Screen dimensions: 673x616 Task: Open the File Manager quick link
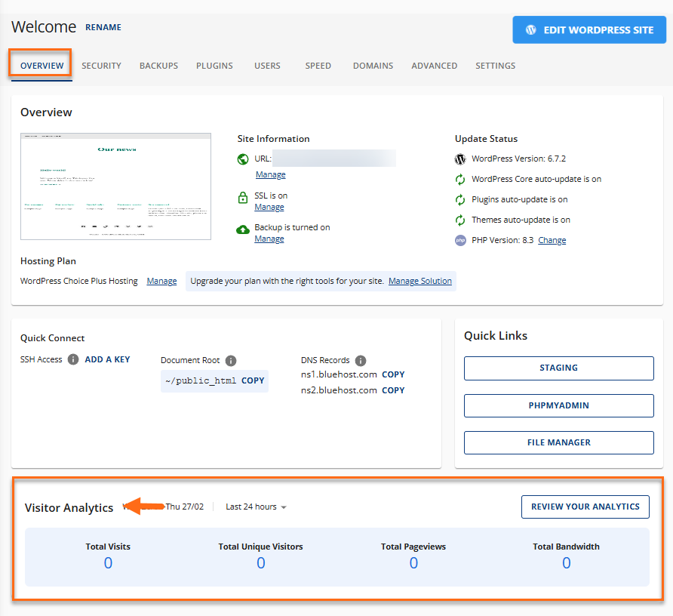point(559,442)
